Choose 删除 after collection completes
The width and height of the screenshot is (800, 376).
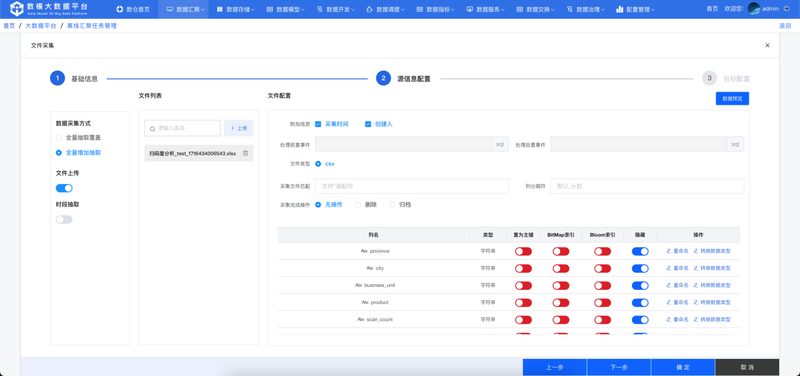click(358, 205)
